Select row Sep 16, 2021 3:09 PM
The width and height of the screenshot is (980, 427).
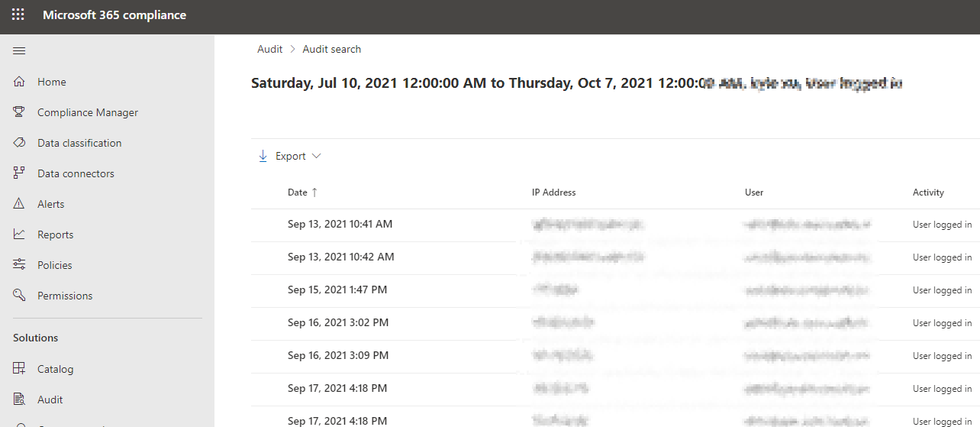click(x=615, y=356)
